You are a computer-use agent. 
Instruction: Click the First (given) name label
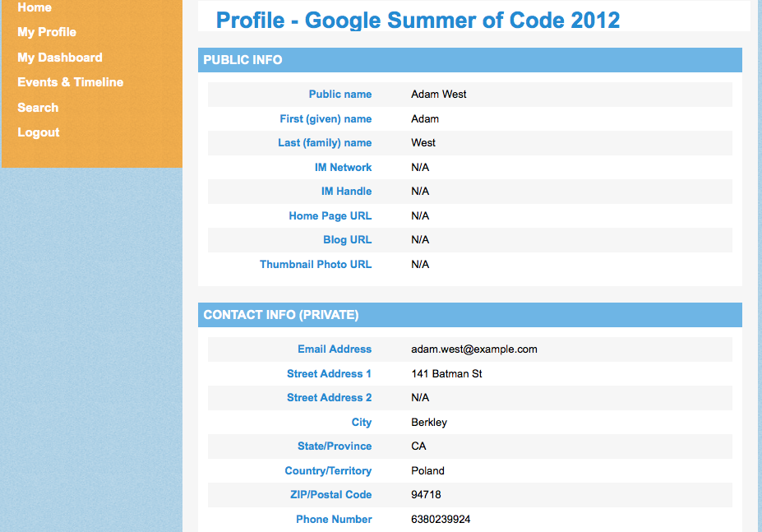326,118
